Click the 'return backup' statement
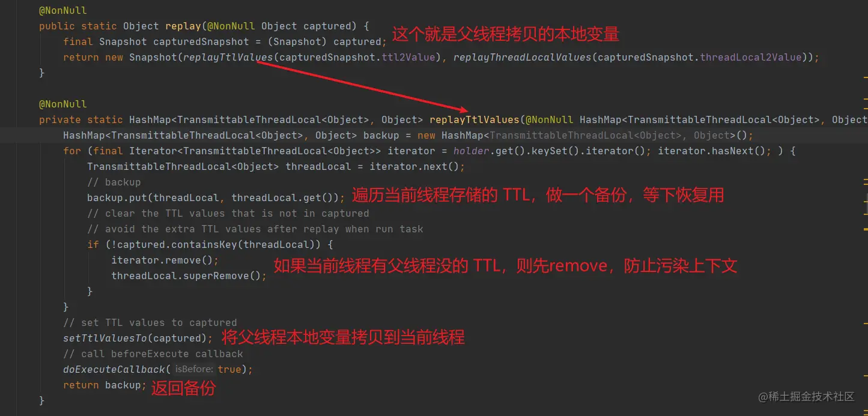The height and width of the screenshot is (416, 868). pyautogui.click(x=105, y=385)
